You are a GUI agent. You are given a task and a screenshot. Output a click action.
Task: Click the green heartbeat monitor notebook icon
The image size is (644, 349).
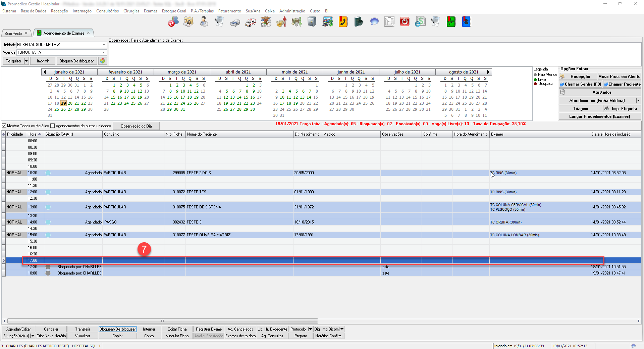coord(451,22)
